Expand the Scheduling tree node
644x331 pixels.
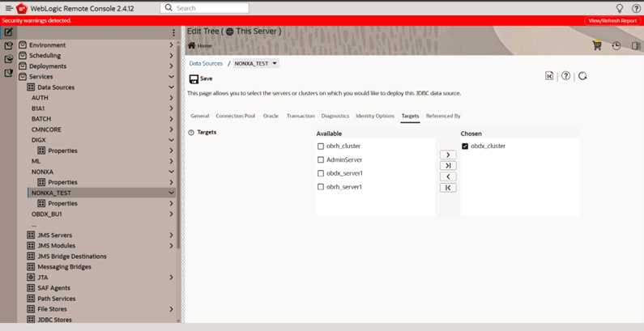[171, 55]
